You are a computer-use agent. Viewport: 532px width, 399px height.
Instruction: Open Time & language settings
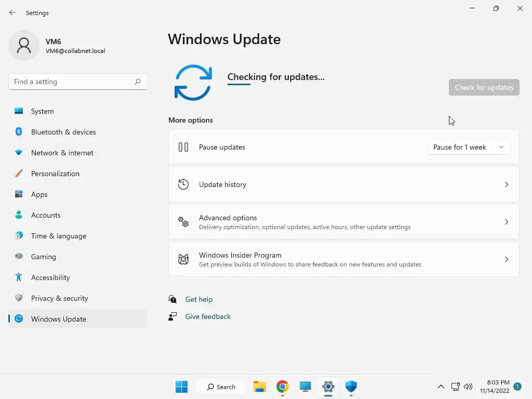pyautogui.click(x=78, y=235)
